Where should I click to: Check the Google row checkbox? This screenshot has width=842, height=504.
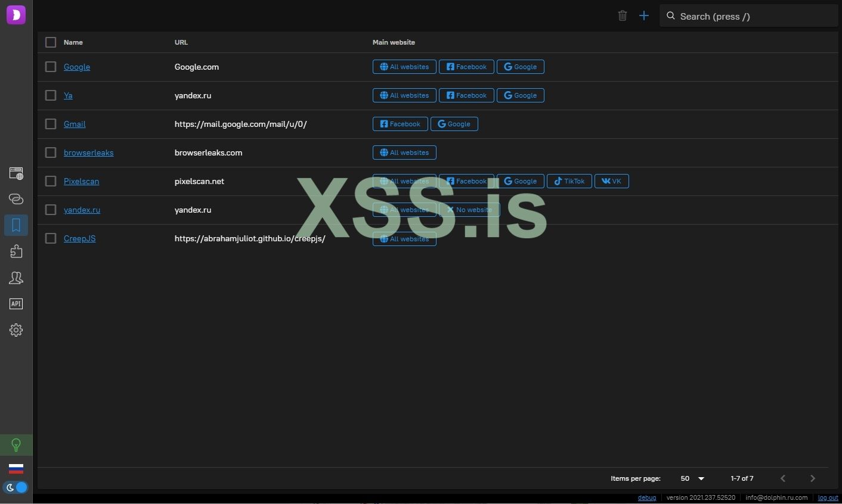(51, 67)
